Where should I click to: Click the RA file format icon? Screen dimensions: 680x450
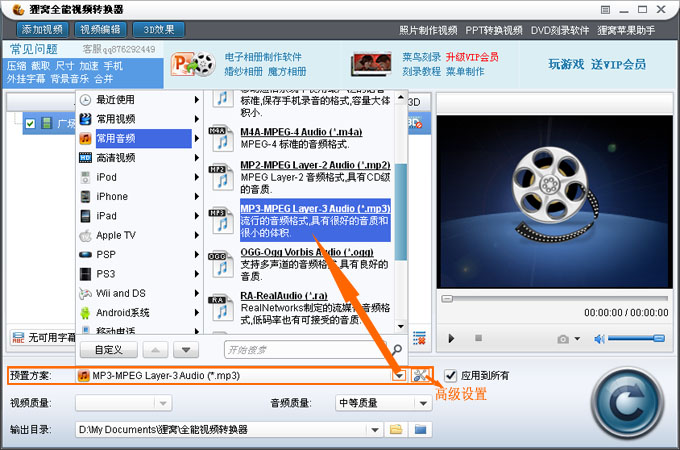[x=221, y=307]
